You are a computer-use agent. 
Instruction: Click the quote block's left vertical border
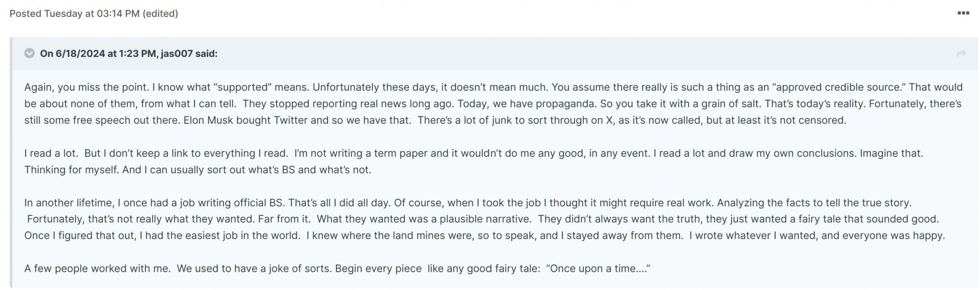pos(11,162)
